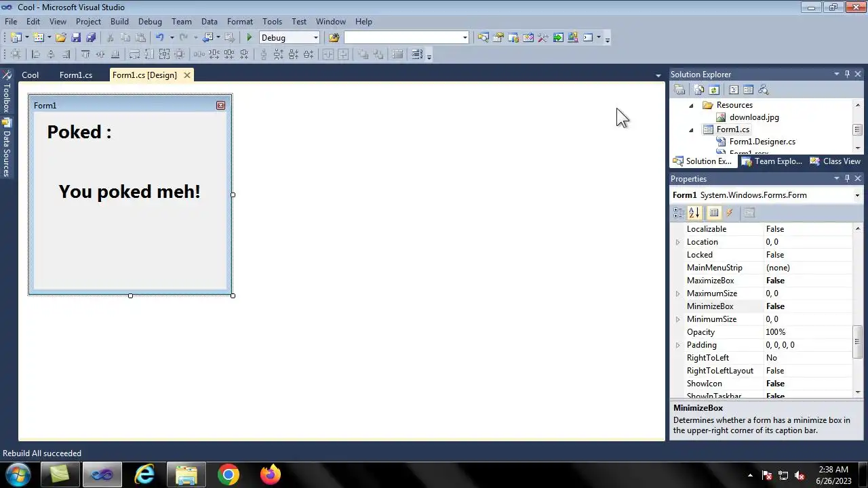Click the Opacity property value 100%

[x=776, y=332]
